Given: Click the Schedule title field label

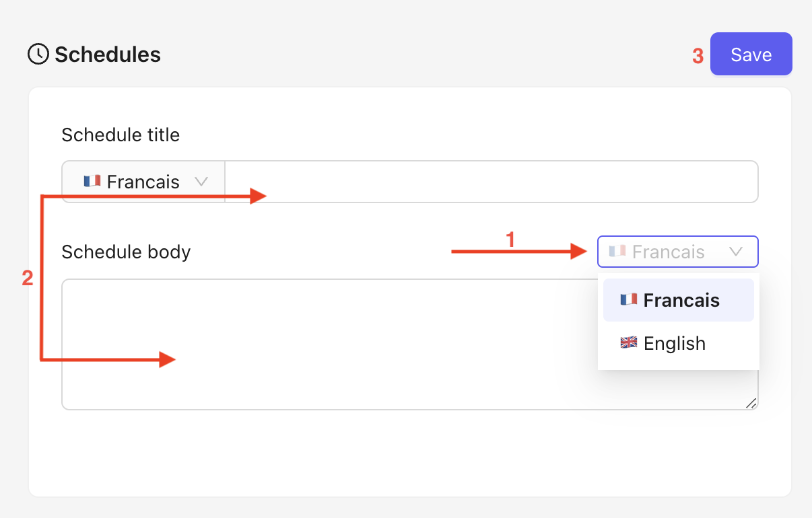Looking at the screenshot, I should point(121,135).
